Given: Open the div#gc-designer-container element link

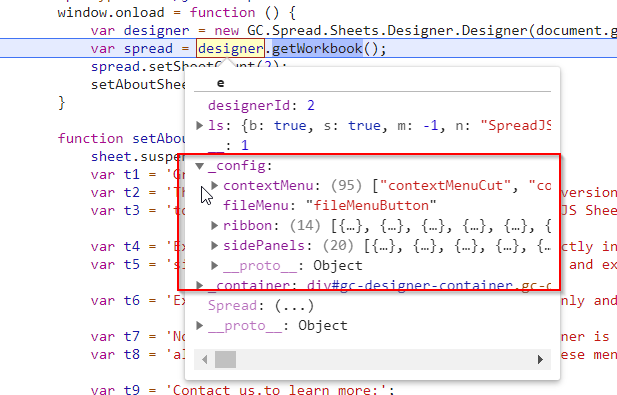Looking at the screenshot, I should (x=429, y=285).
